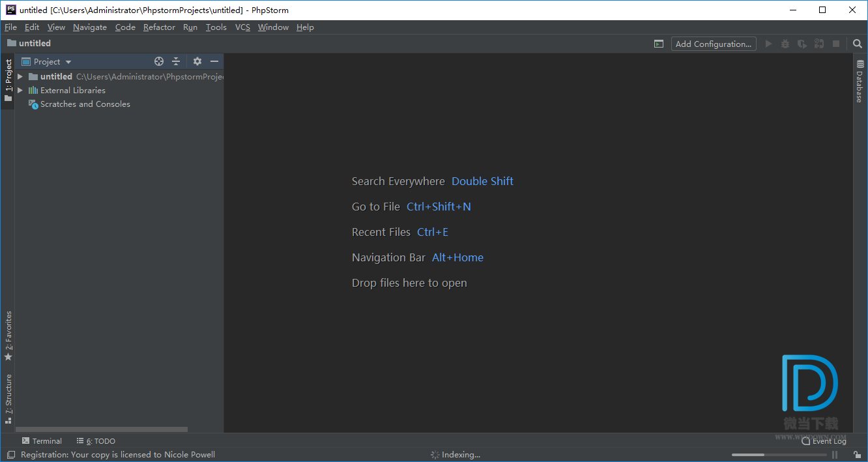Click the indexing progress bar

[779, 455]
